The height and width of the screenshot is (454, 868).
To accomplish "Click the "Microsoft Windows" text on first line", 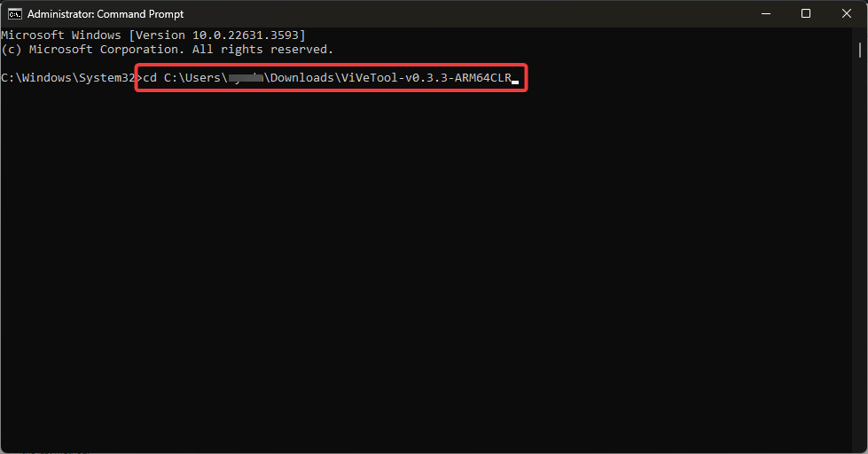I will [x=60, y=35].
